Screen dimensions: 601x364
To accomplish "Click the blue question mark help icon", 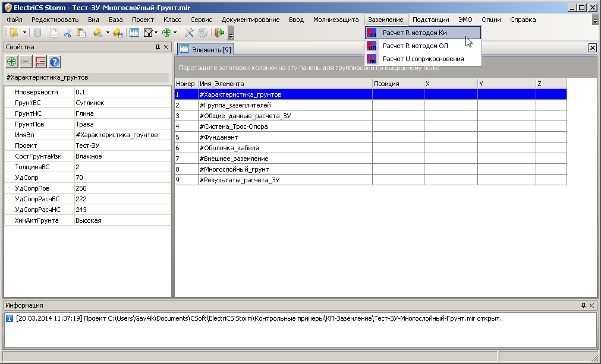I will pos(55,61).
